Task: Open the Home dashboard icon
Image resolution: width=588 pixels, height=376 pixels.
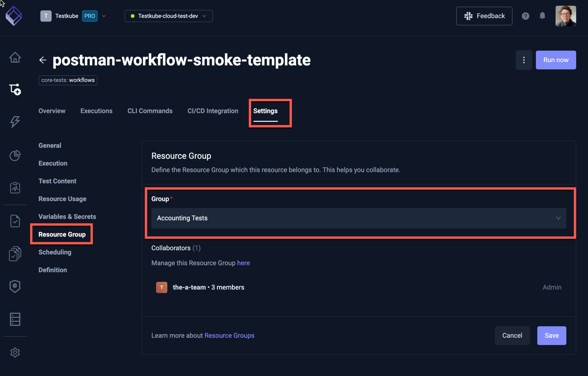Action: (15, 57)
